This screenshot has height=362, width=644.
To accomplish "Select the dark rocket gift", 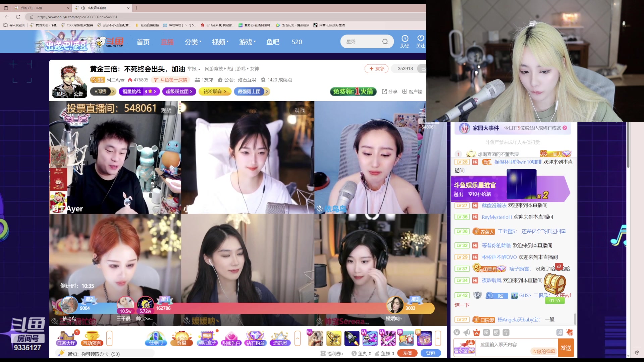I will (352, 338).
